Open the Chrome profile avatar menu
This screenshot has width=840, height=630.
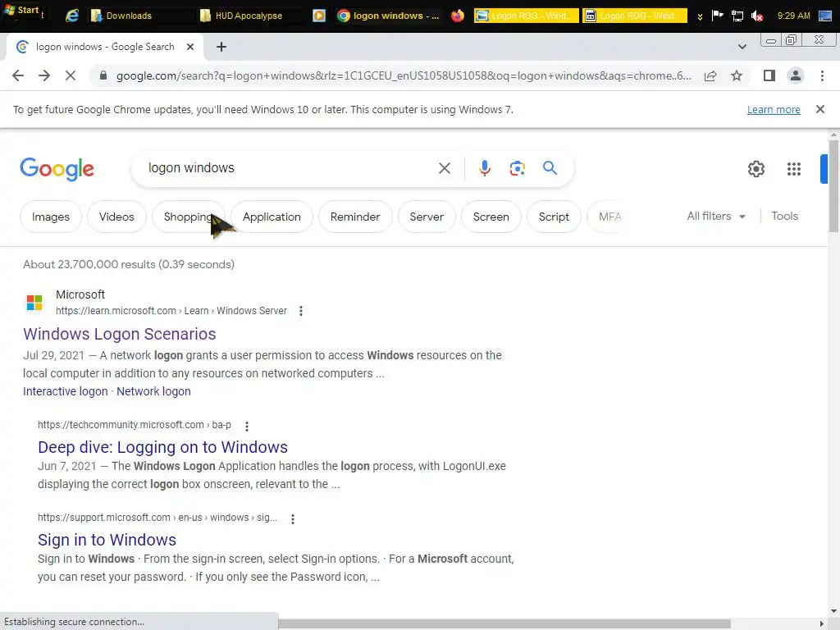pos(796,75)
